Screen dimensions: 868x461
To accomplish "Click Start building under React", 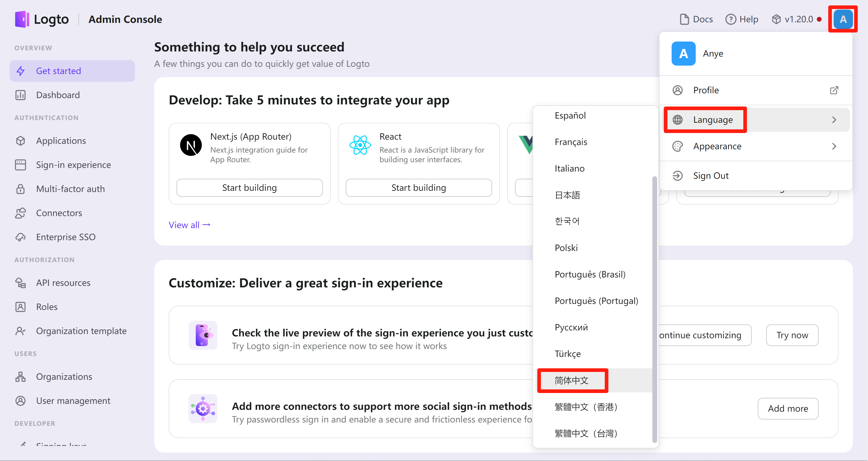I will pos(419,188).
